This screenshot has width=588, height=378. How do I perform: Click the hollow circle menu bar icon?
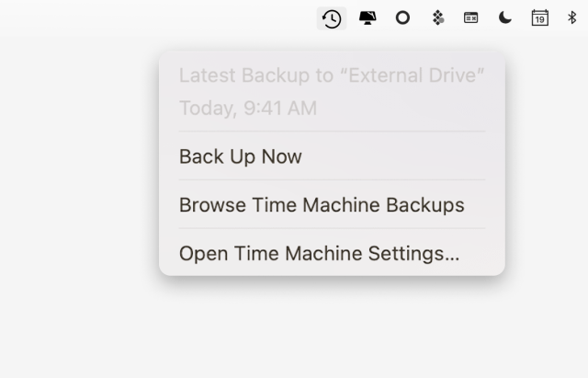click(402, 17)
